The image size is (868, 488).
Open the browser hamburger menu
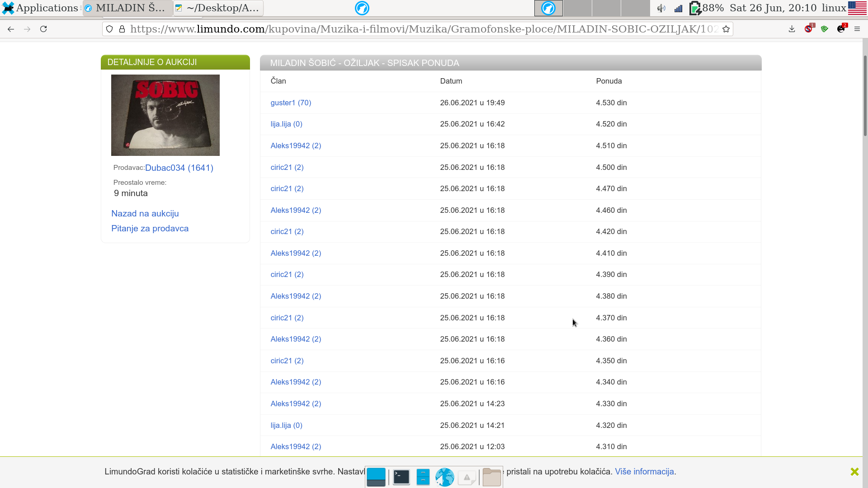tap(857, 29)
